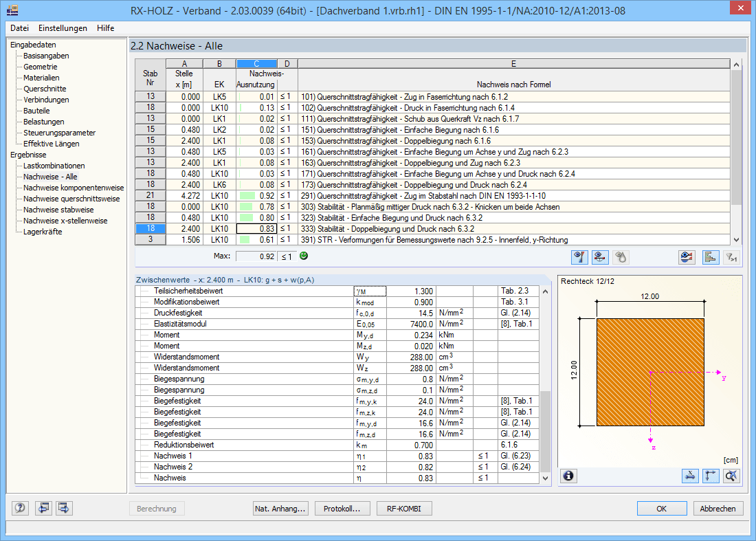756x541 pixels.
Task: Click the greyed-out eye with drop icon
Action: coord(621,258)
